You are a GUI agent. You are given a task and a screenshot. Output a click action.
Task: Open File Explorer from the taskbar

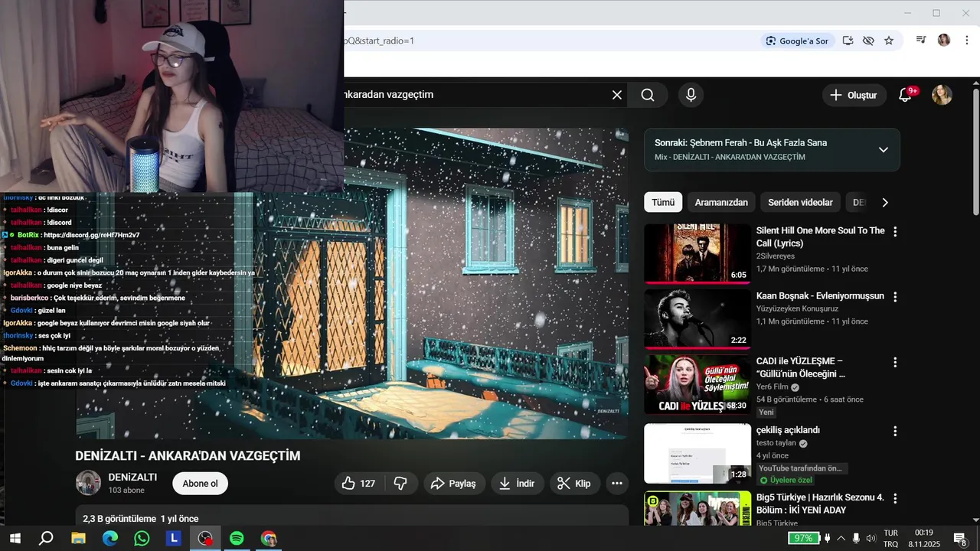[x=78, y=538]
